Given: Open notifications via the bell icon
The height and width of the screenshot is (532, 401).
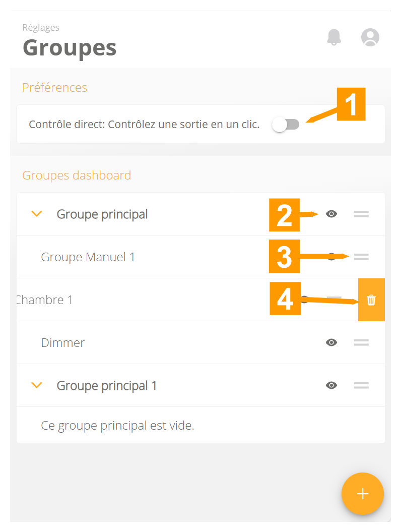Looking at the screenshot, I should pos(334,37).
